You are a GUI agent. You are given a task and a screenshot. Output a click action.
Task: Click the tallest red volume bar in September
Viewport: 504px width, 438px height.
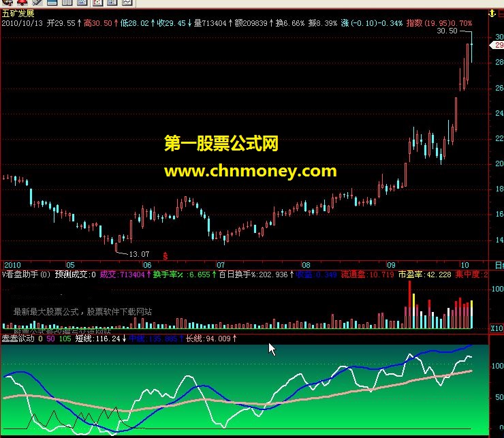(x=409, y=304)
